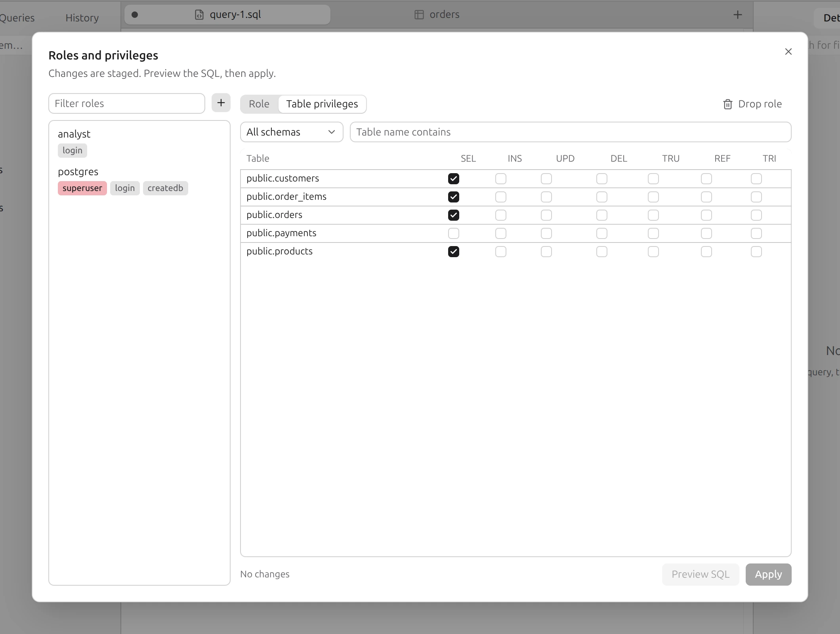This screenshot has width=840, height=634.
Task: Check UPD for public.order_items
Action: tap(546, 197)
